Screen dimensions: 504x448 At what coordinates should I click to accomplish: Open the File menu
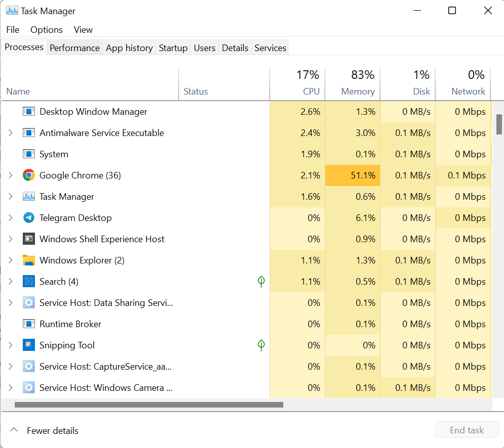coord(13,30)
